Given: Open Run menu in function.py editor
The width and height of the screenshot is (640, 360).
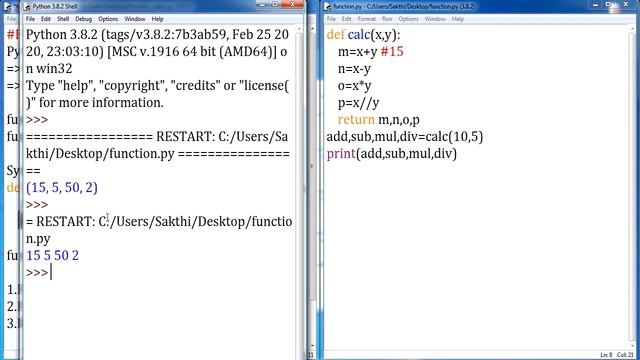Looking at the screenshot, I should click(x=387, y=19).
